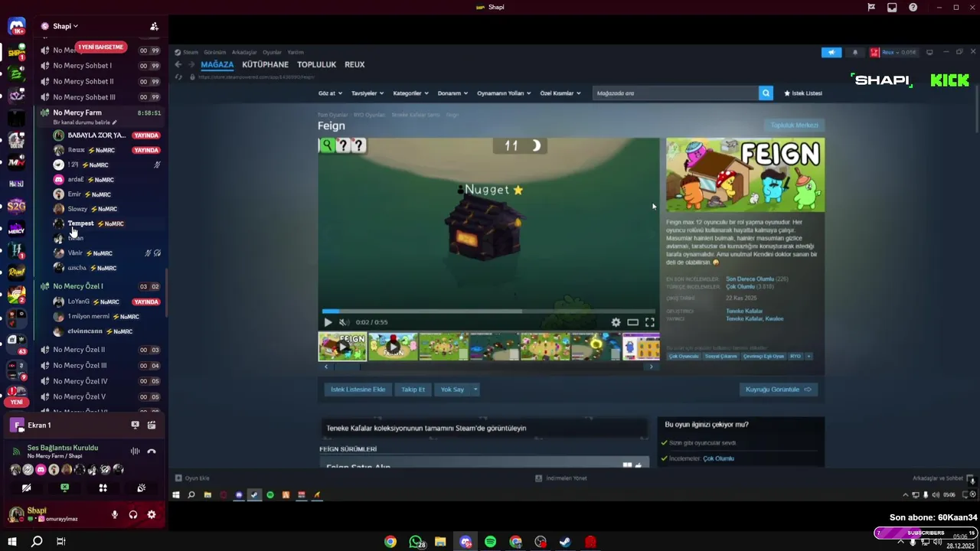The width and height of the screenshot is (980, 551).
Task: Open the Steam announcements megaphone button
Action: click(x=831, y=52)
